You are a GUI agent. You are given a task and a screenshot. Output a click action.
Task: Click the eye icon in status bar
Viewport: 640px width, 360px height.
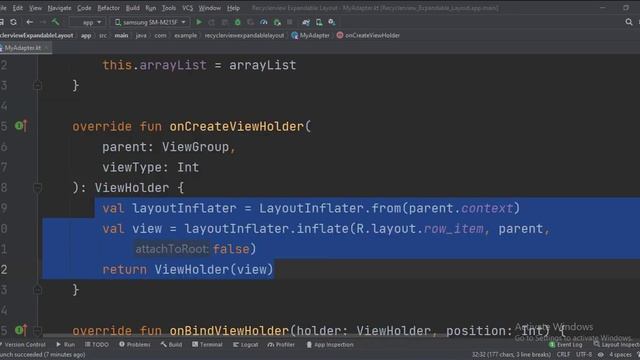pos(600,354)
